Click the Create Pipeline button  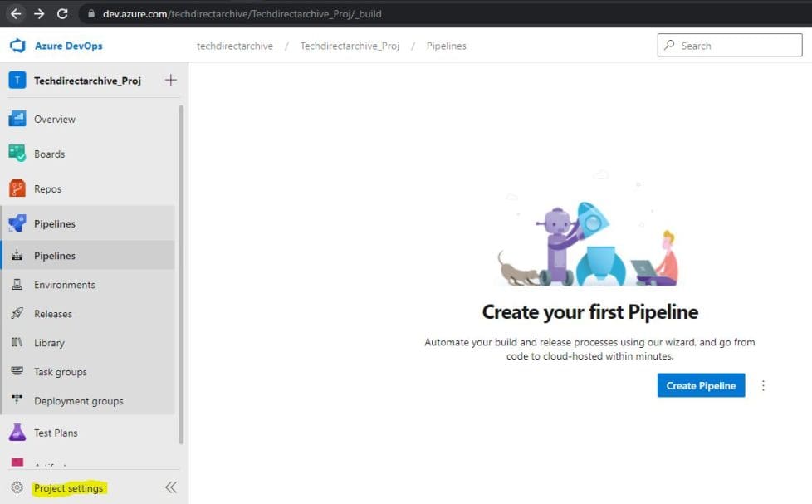tap(702, 385)
